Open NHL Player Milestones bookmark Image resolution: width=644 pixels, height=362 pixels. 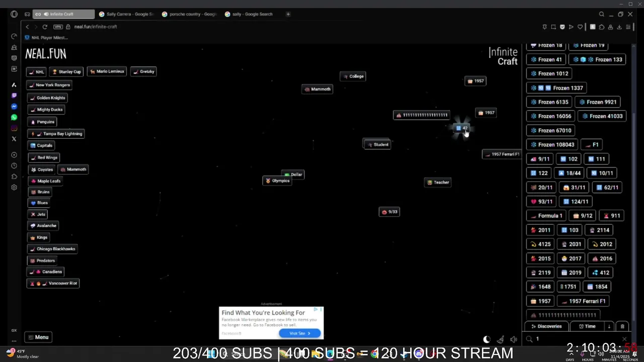tap(46, 38)
